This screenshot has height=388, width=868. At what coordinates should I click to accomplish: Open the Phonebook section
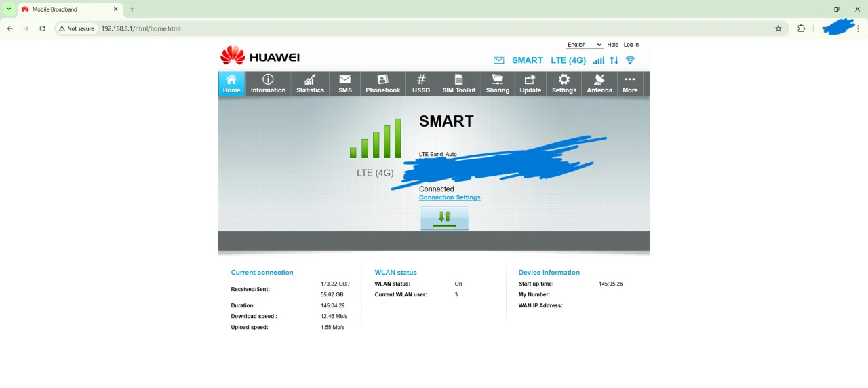(383, 84)
